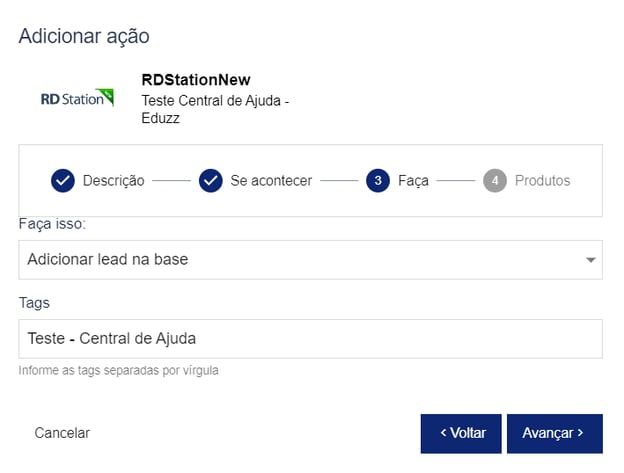Go to the Se acontecer step label
Image resolution: width=624 pixels, height=473 pixels.
click(x=271, y=181)
